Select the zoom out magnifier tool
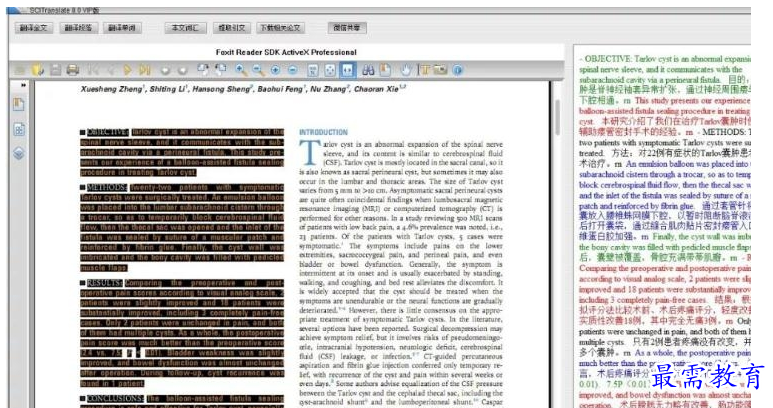Screen dimensions: 773x408 pos(258,70)
